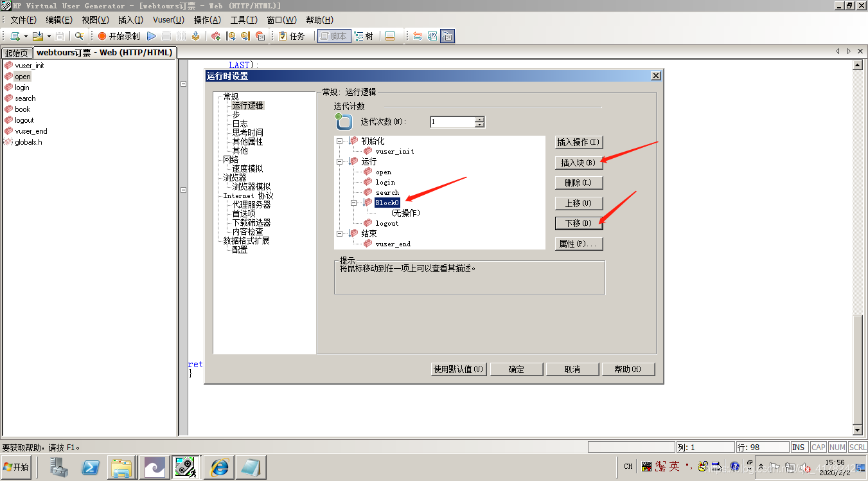Select 步 in the settings tree
Viewport: 868px width, 481px height.
[236, 114]
